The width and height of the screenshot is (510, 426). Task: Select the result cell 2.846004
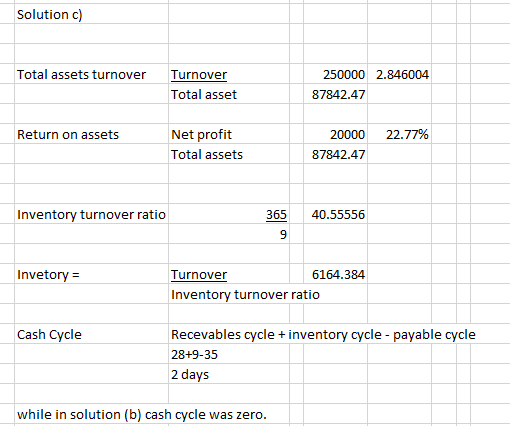point(399,74)
